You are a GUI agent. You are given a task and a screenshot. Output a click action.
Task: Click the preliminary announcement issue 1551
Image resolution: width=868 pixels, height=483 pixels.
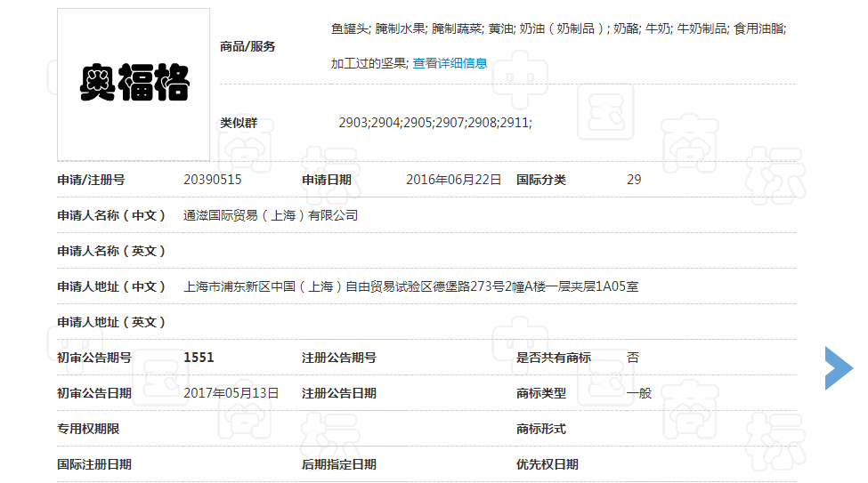(199, 358)
